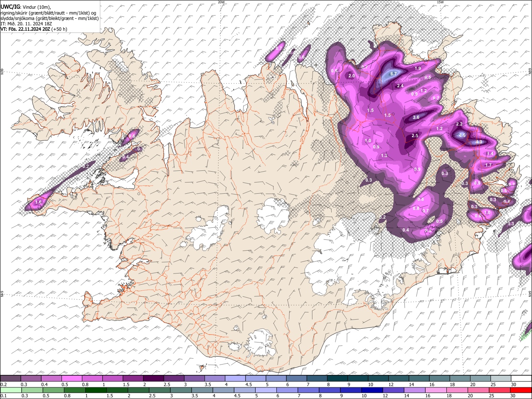The width and height of the screenshot is (532, 399).
Task: Select the bright red 30 mm rain legend swatch
Action: click(521, 390)
